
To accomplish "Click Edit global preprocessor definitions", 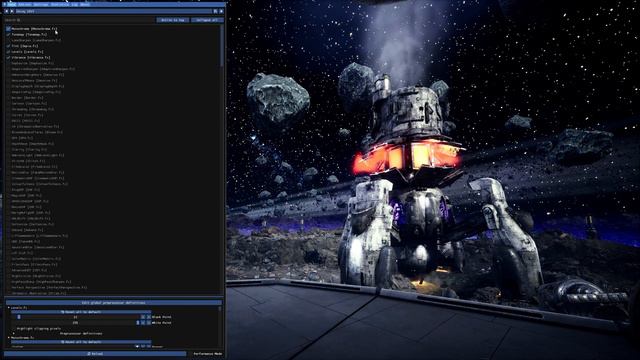I will pos(113,303).
